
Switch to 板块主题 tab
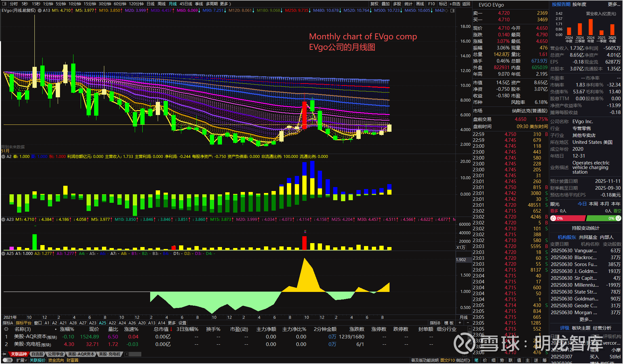click(x=581, y=328)
